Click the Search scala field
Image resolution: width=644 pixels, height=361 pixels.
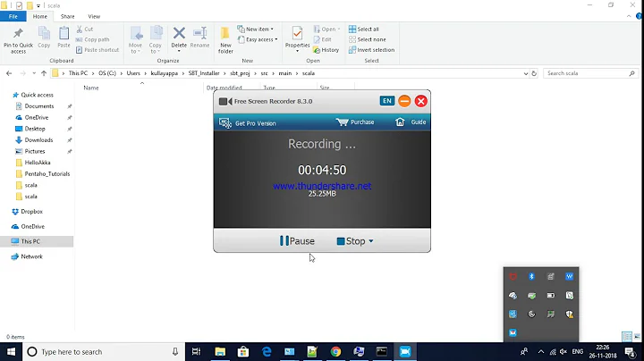click(590, 73)
